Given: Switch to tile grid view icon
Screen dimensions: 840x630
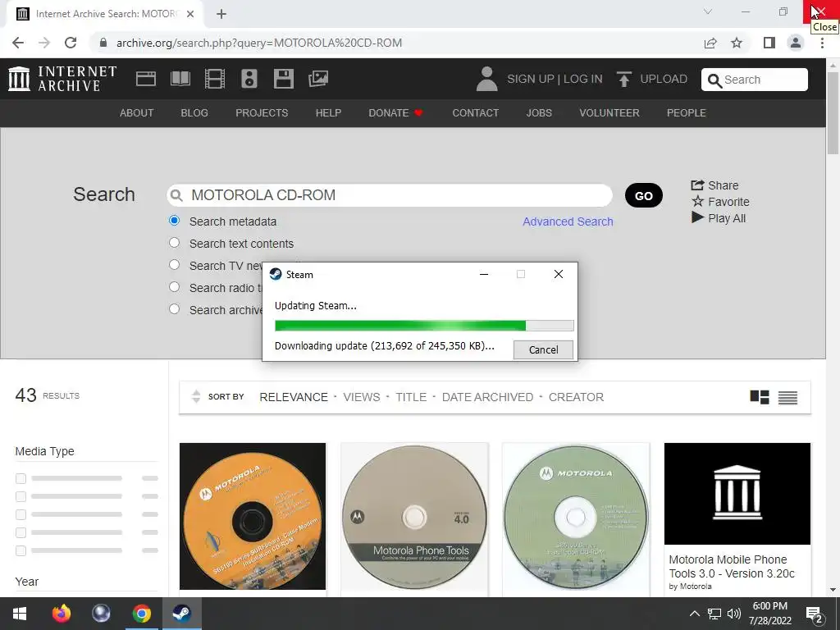Looking at the screenshot, I should coord(759,397).
